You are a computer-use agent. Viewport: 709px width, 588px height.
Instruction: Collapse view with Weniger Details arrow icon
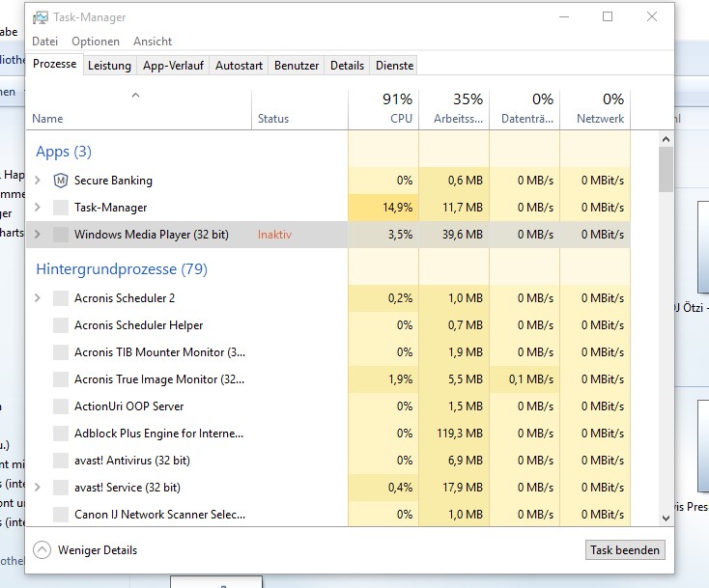pos(43,550)
